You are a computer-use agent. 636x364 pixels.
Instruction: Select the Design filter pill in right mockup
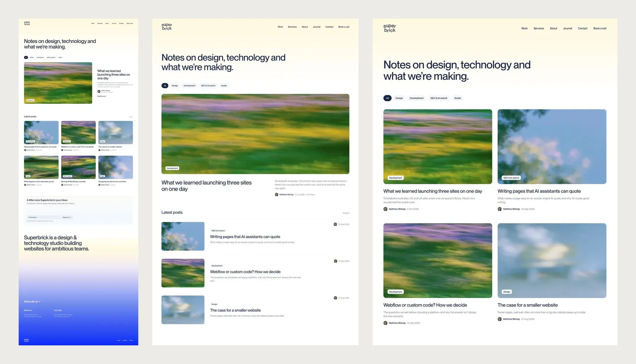pos(399,98)
